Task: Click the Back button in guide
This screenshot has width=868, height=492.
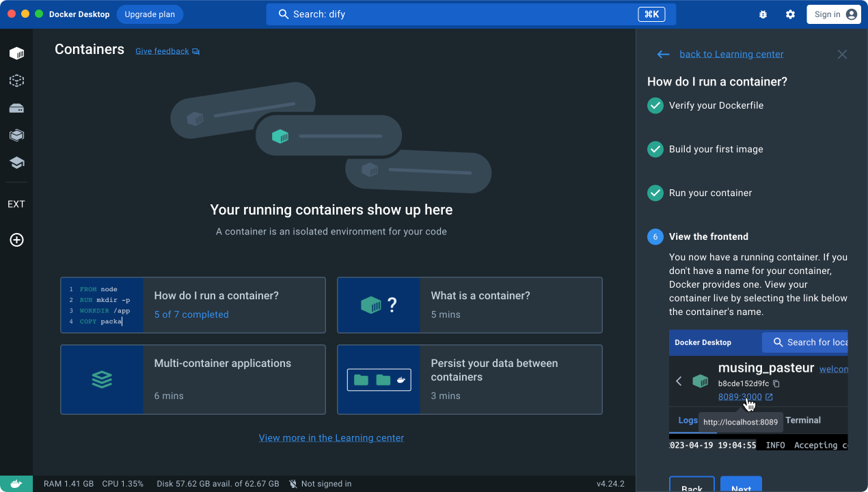Action: [692, 484]
